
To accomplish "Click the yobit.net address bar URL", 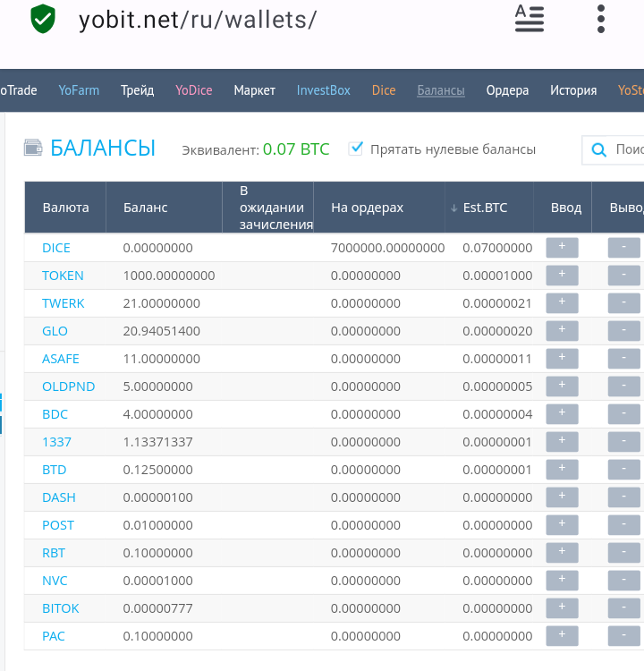I will click(198, 20).
